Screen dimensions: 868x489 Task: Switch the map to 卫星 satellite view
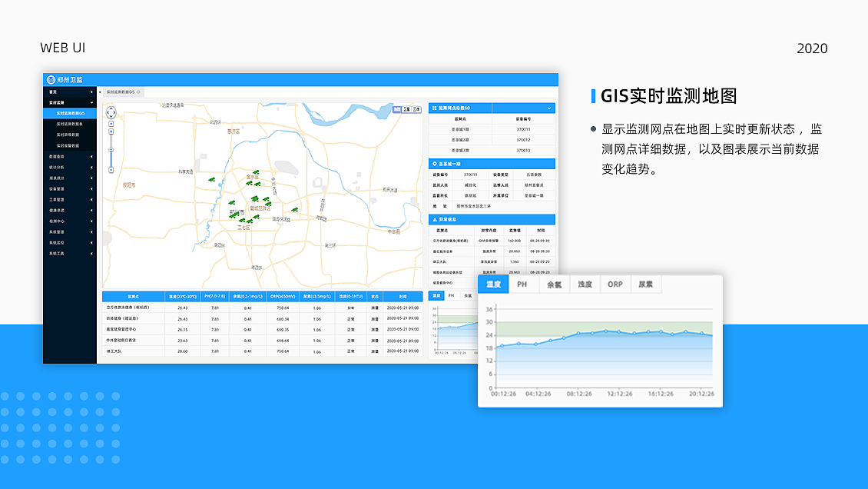pyautogui.click(x=406, y=109)
